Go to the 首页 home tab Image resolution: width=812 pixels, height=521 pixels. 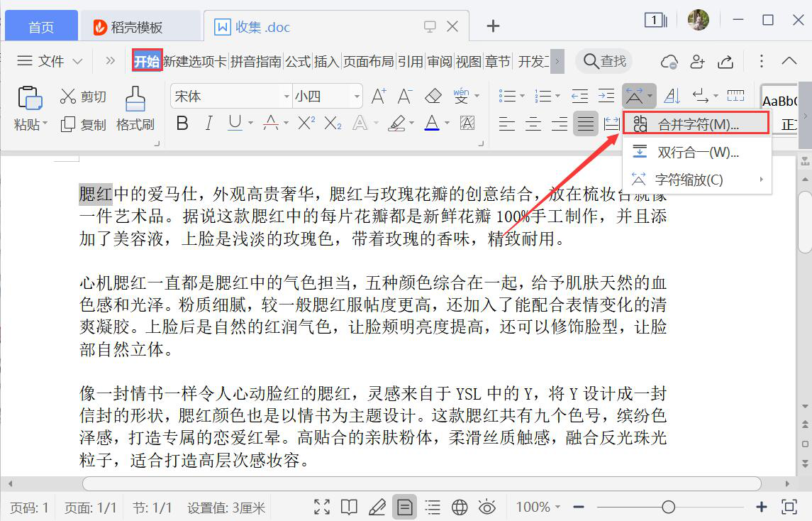point(41,26)
